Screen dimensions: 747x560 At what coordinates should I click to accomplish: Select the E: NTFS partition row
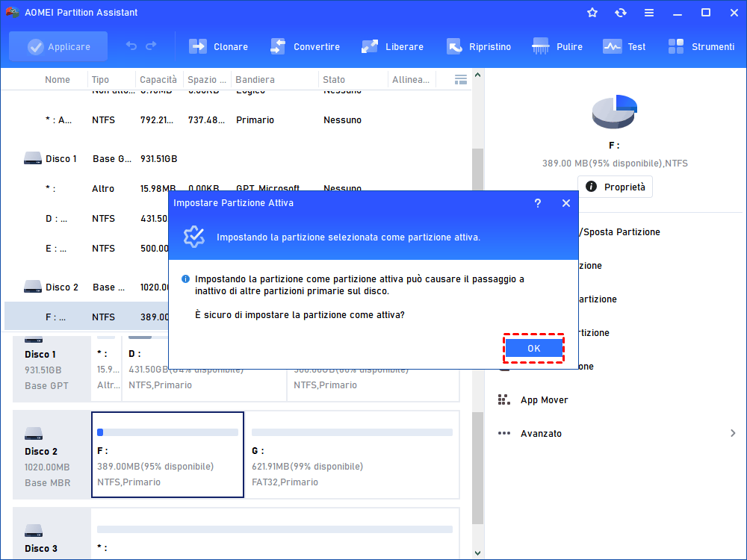[87, 249]
